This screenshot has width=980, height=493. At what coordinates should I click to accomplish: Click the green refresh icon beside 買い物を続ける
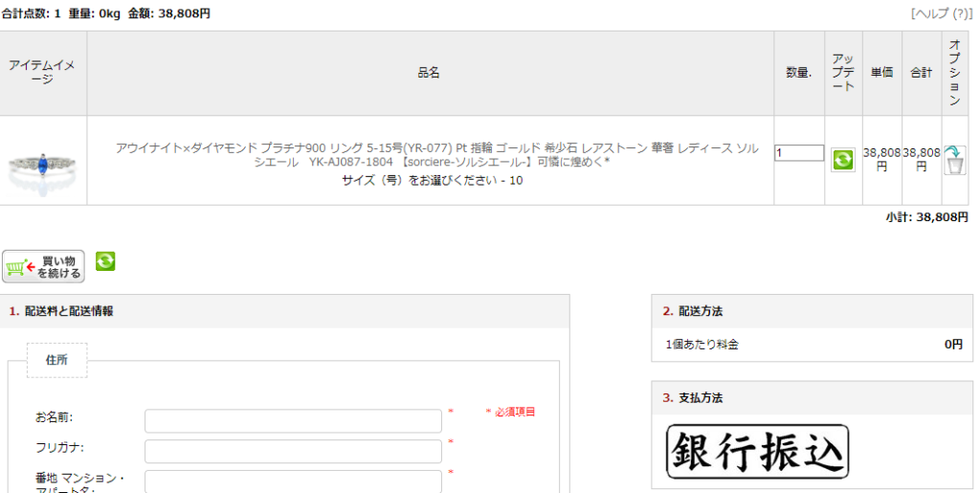click(105, 260)
